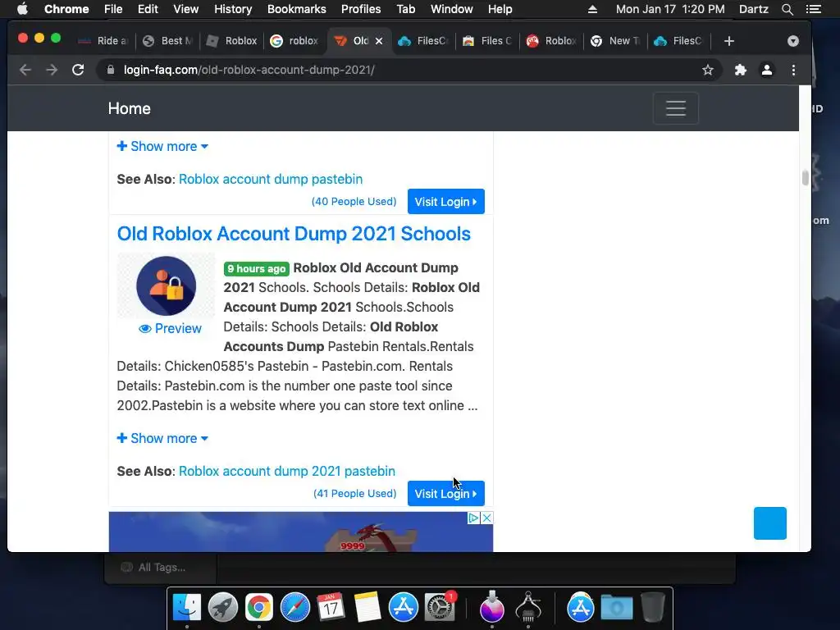Open Google Chrome from the dock
Image resolution: width=840 pixels, height=630 pixels.
click(x=258, y=608)
